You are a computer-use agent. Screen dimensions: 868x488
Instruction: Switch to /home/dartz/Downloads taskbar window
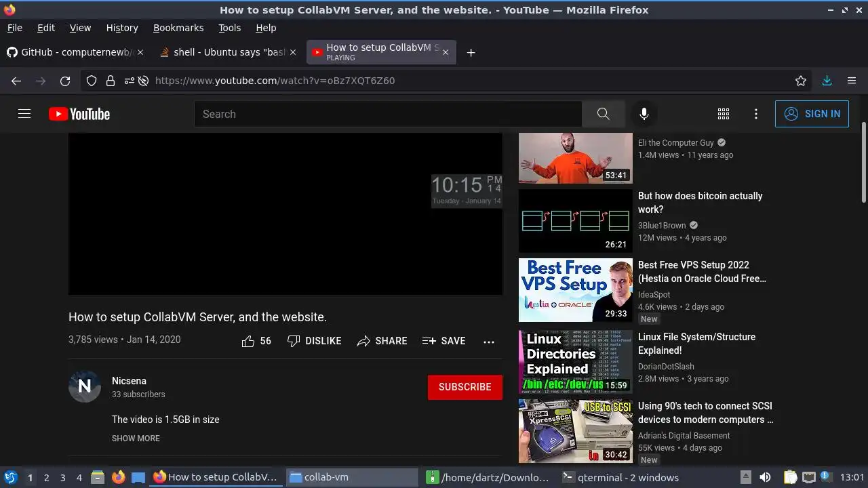489,477
